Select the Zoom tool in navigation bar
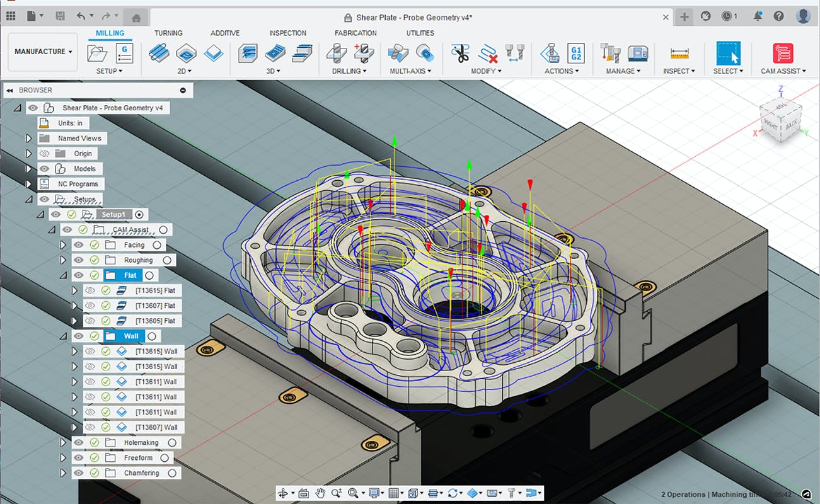 [x=336, y=493]
